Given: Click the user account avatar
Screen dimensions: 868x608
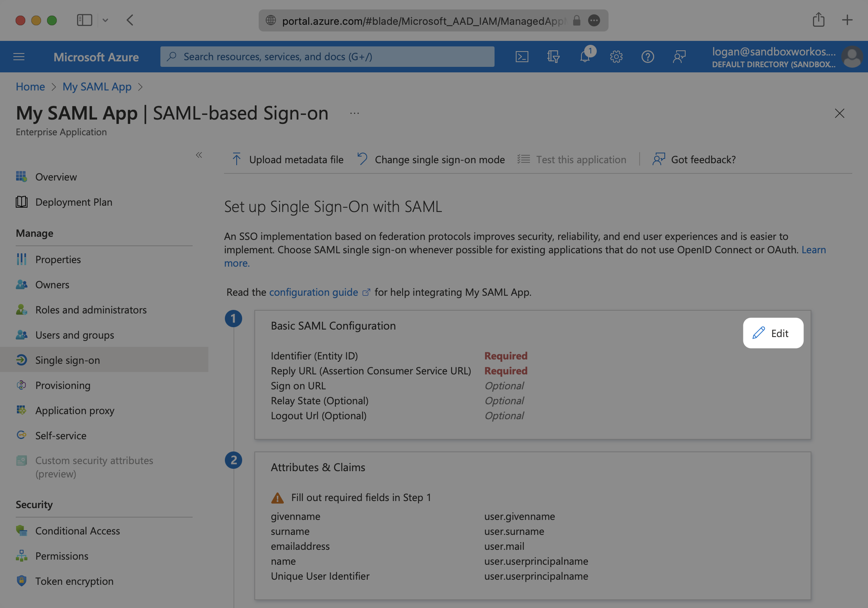Looking at the screenshot, I should point(851,57).
